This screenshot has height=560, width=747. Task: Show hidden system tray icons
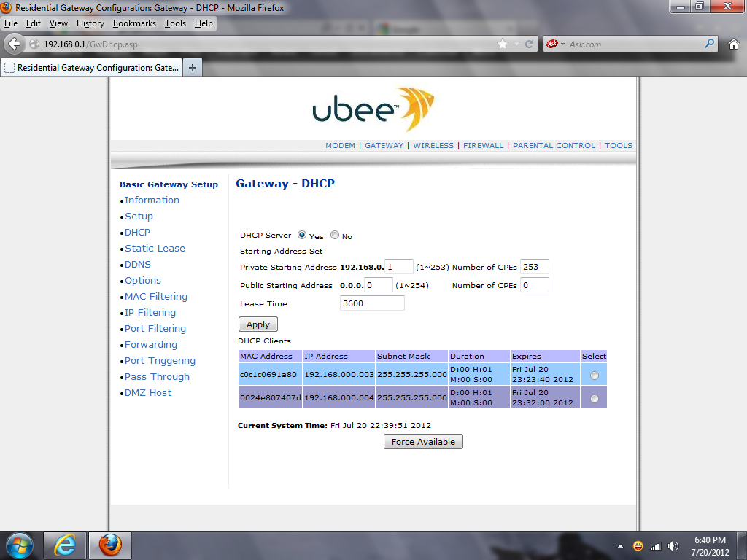[x=620, y=546]
